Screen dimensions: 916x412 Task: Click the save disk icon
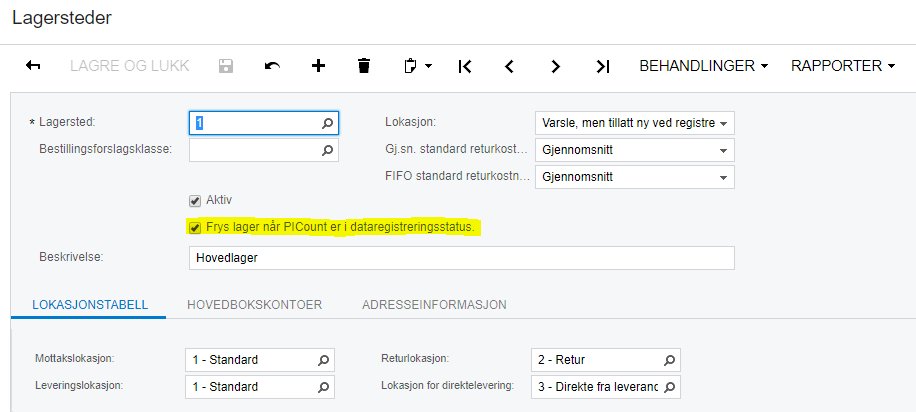point(225,66)
